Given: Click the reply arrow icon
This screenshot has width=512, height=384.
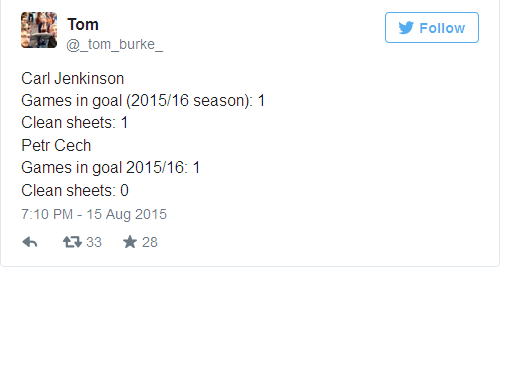Looking at the screenshot, I should point(30,242).
